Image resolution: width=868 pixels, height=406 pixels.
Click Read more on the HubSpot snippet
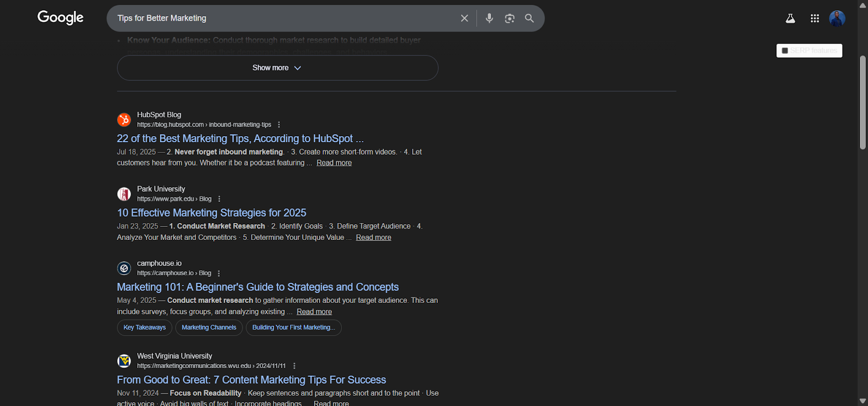(x=334, y=163)
